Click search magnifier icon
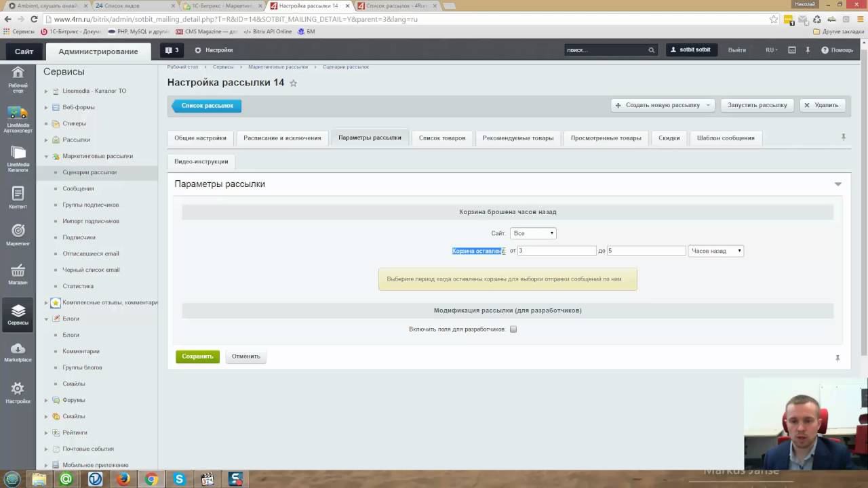The height and width of the screenshot is (488, 868). (x=651, y=50)
